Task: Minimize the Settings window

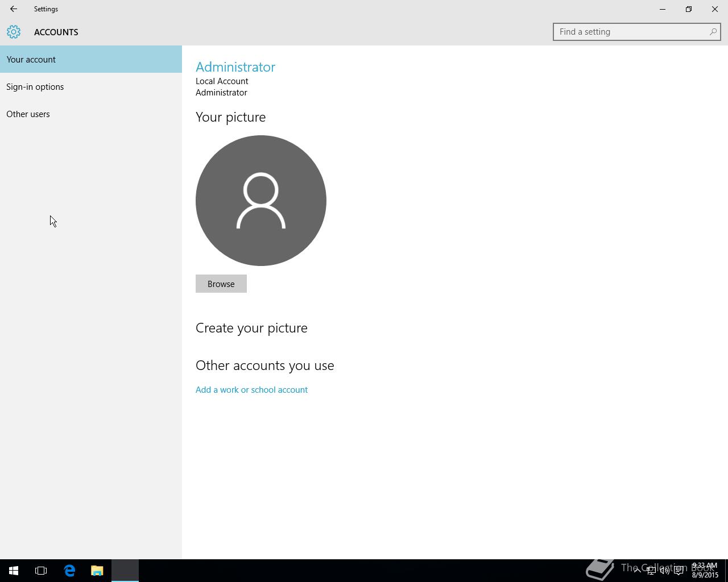Action: [x=663, y=9]
